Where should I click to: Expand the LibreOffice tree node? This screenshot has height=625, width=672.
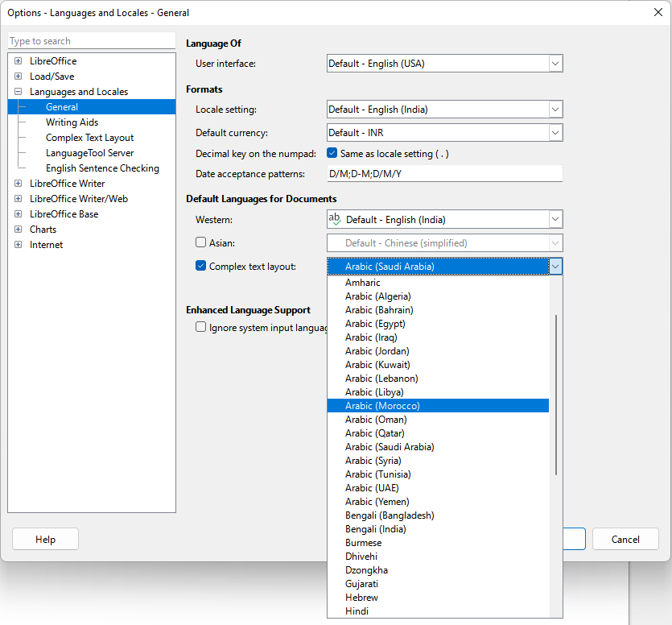[18, 61]
